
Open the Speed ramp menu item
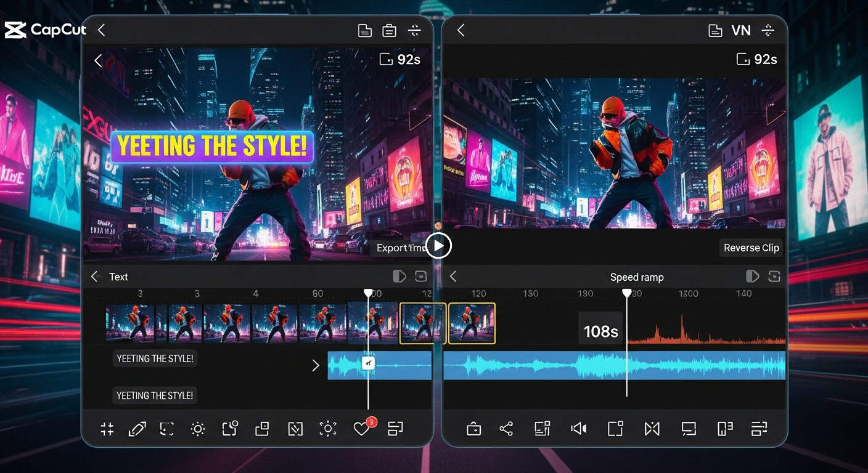tap(637, 277)
